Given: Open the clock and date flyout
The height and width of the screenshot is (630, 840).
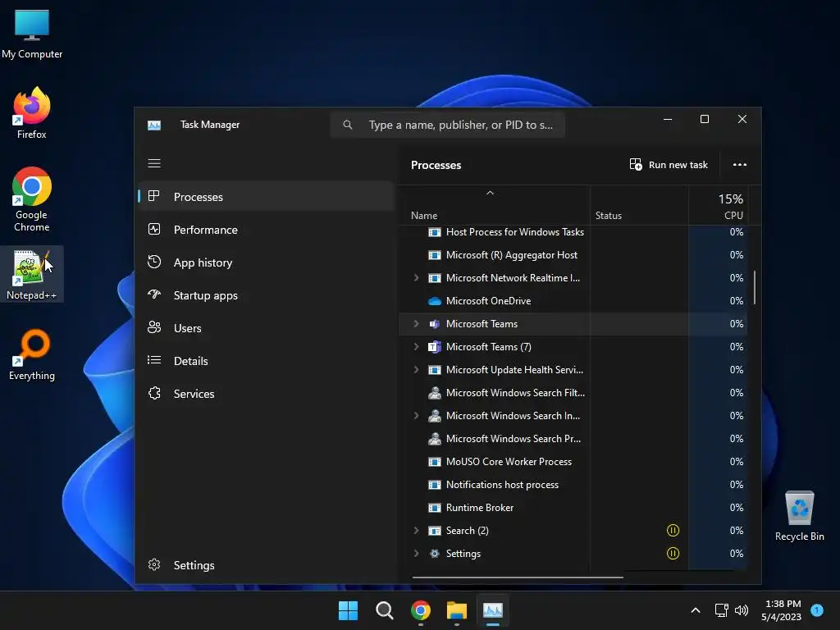Looking at the screenshot, I should coord(782,610).
